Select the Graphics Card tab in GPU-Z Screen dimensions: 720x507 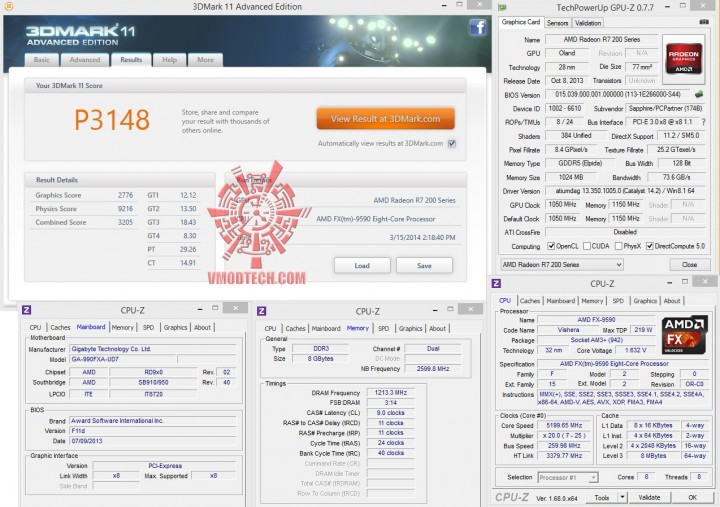point(521,22)
